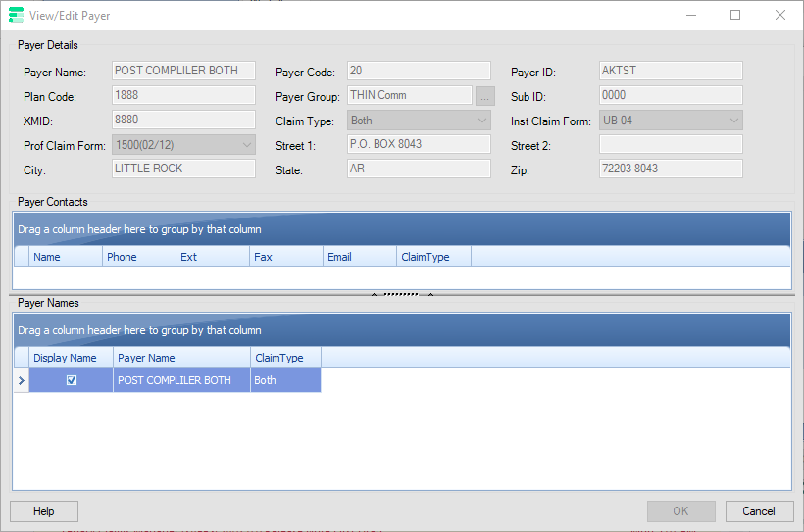
Task: Select the Payer ID field
Action: (x=670, y=71)
